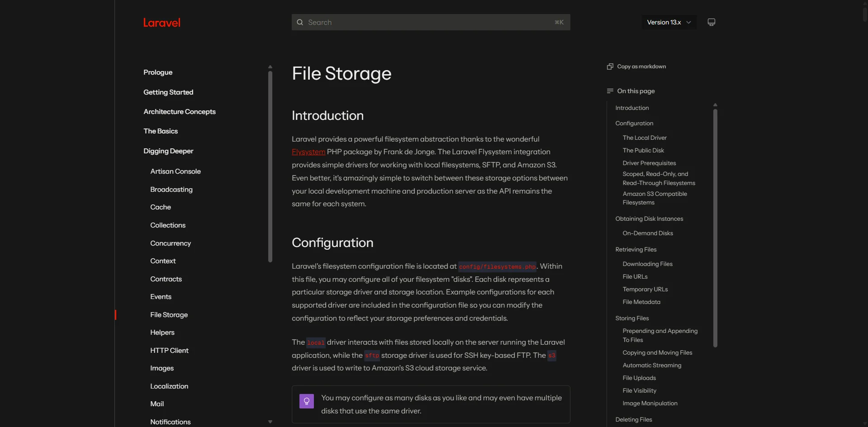Jump to On-Demand Disks section
This screenshot has width=868, height=427.
[648, 233]
